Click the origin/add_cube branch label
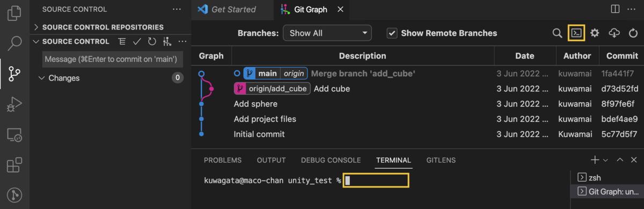This screenshot has height=209, width=644. [272, 89]
